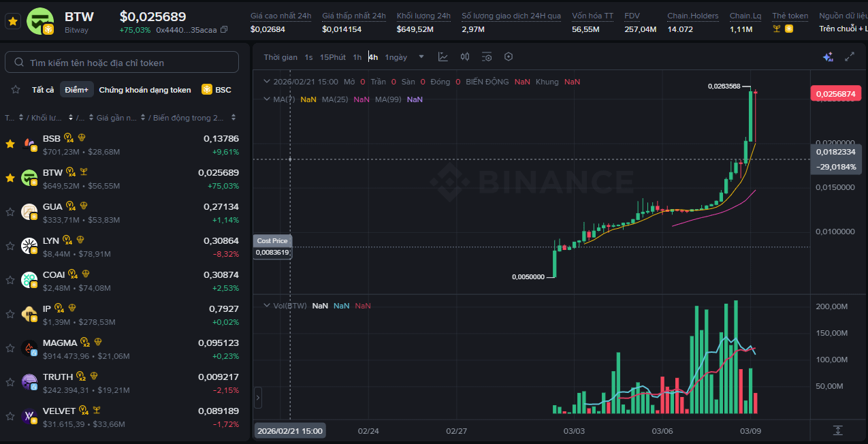Viewport: 868px width, 444px height.
Task: Open the AI sparkle assistant icon
Action: coord(828,57)
